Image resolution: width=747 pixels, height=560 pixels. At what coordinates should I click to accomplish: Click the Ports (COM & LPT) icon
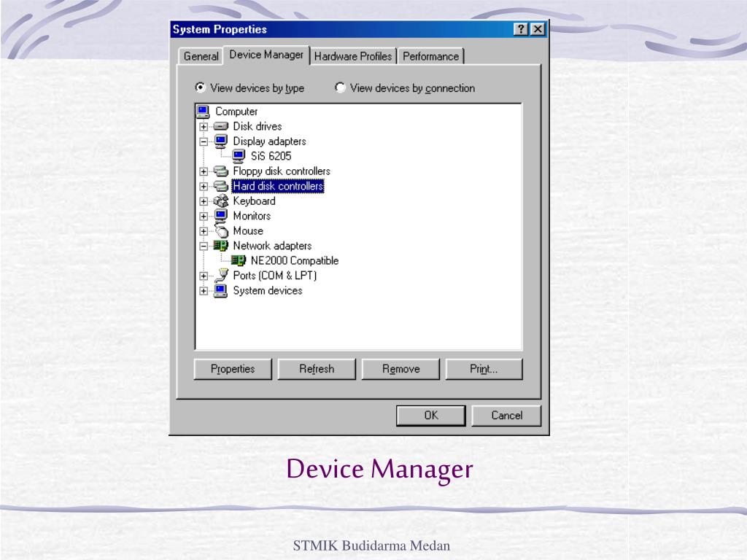point(222,275)
